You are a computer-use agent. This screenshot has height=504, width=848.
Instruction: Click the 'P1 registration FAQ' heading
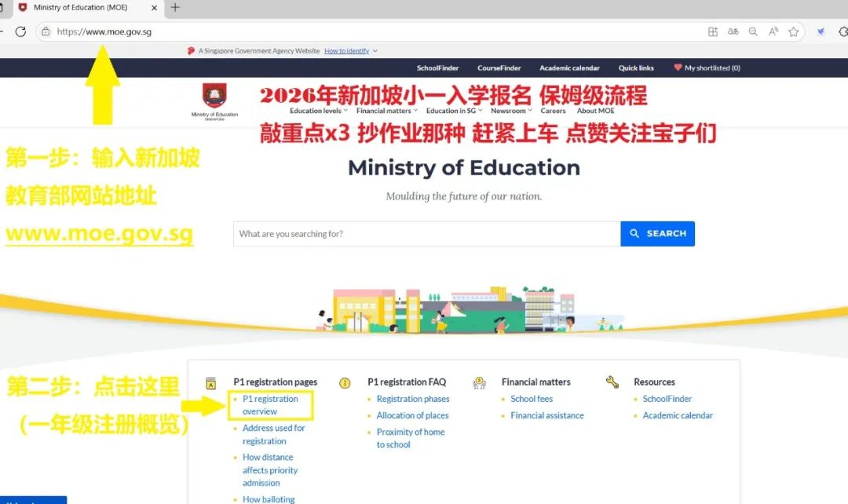(407, 382)
